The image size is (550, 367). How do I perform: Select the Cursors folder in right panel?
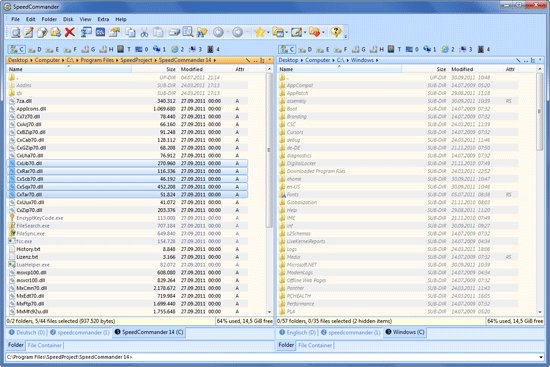click(x=398, y=132)
